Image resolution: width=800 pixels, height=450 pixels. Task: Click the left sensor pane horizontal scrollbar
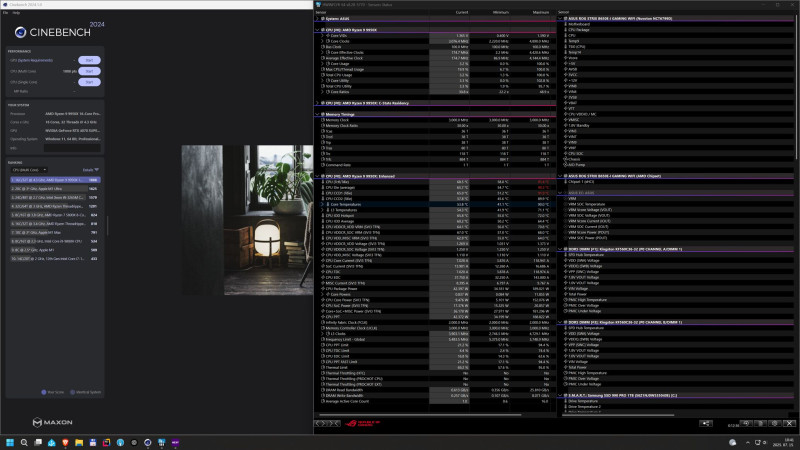418,415
